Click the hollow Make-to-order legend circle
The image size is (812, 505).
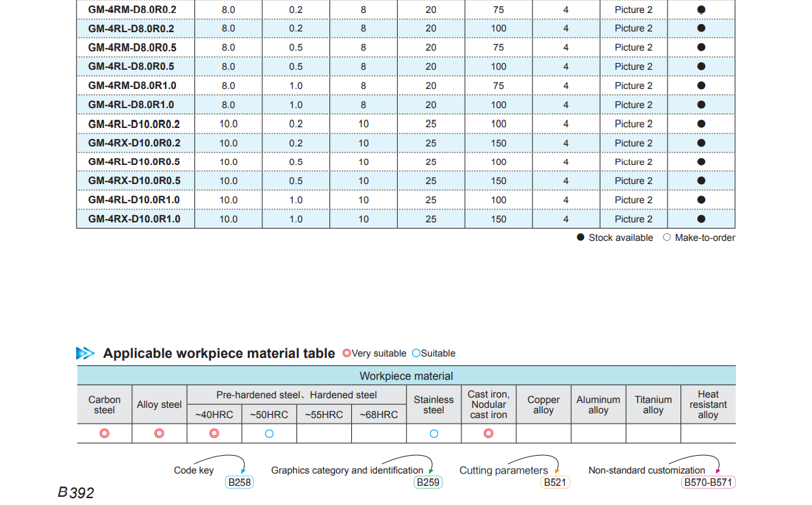tap(667, 237)
